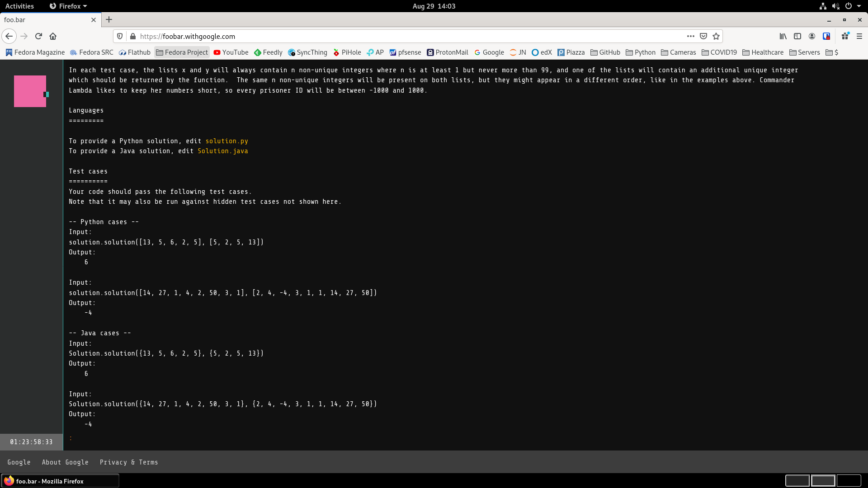This screenshot has height=488, width=868.
Task: Open the solution.py link
Action: tap(226, 141)
